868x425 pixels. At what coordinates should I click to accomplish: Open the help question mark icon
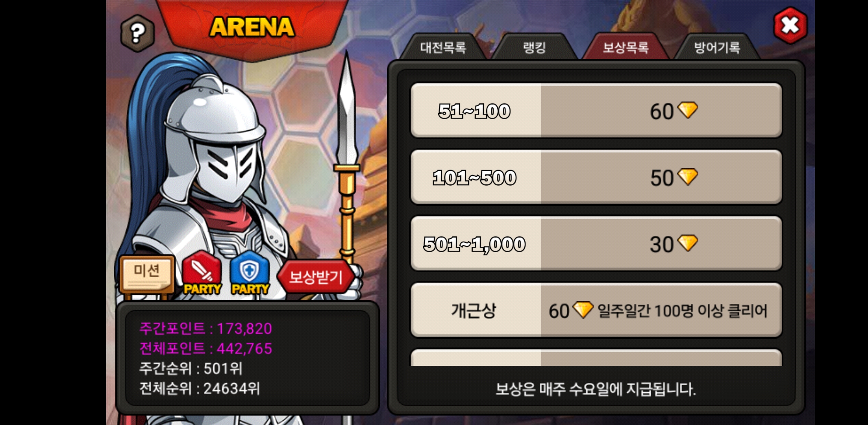137,33
